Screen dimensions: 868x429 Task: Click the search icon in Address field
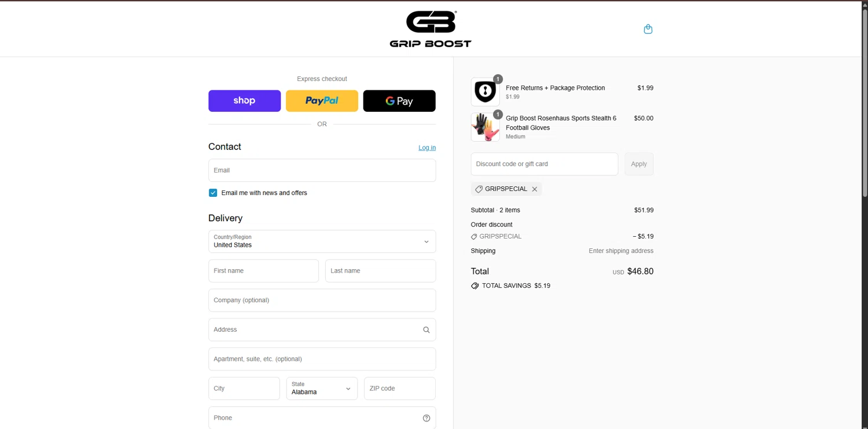click(426, 330)
